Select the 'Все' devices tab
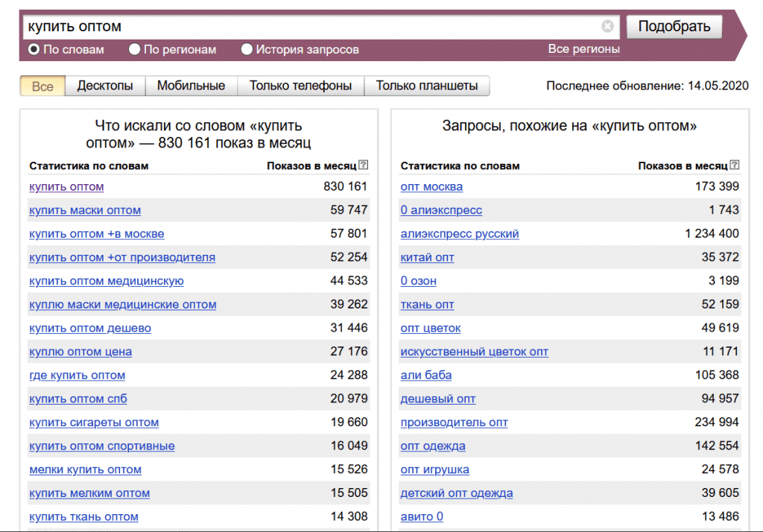The image size is (763, 532). (x=42, y=86)
